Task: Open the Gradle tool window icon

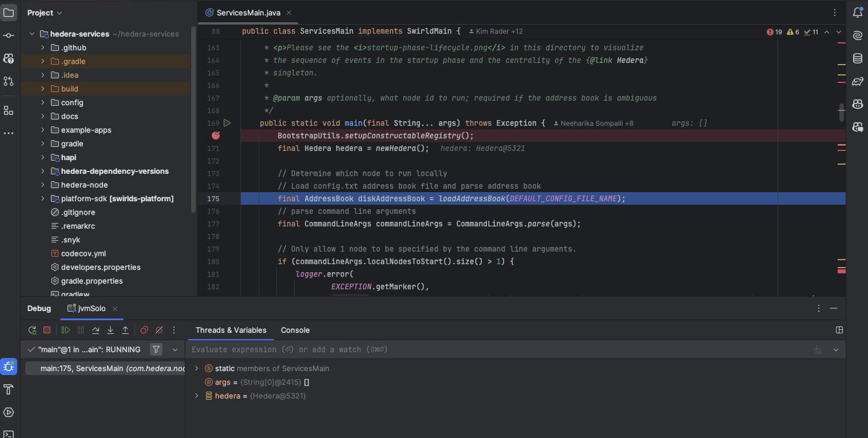Action: pyautogui.click(x=858, y=81)
